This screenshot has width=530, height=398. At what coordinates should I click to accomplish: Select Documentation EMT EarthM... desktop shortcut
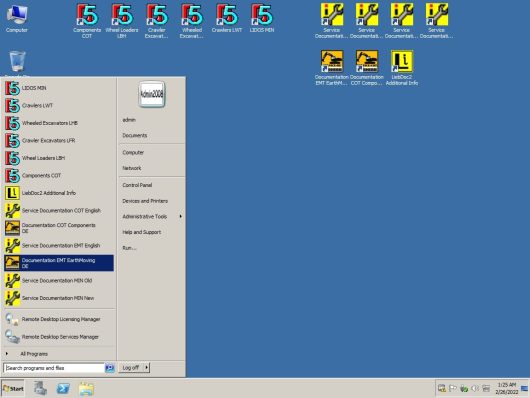coord(331,68)
